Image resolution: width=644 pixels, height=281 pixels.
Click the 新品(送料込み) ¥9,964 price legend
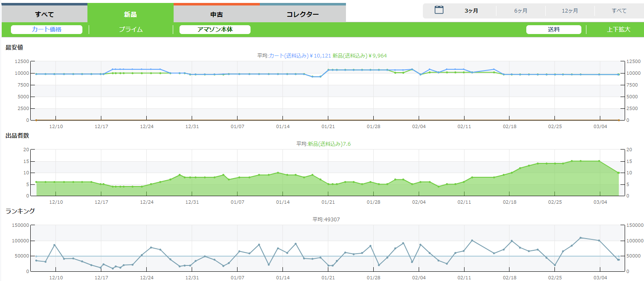[x=359, y=55]
